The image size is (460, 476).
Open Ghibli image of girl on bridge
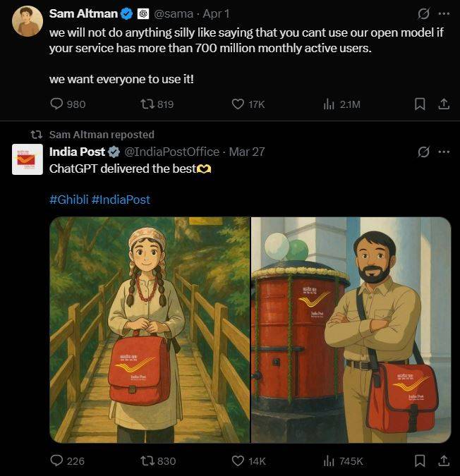(x=150, y=330)
